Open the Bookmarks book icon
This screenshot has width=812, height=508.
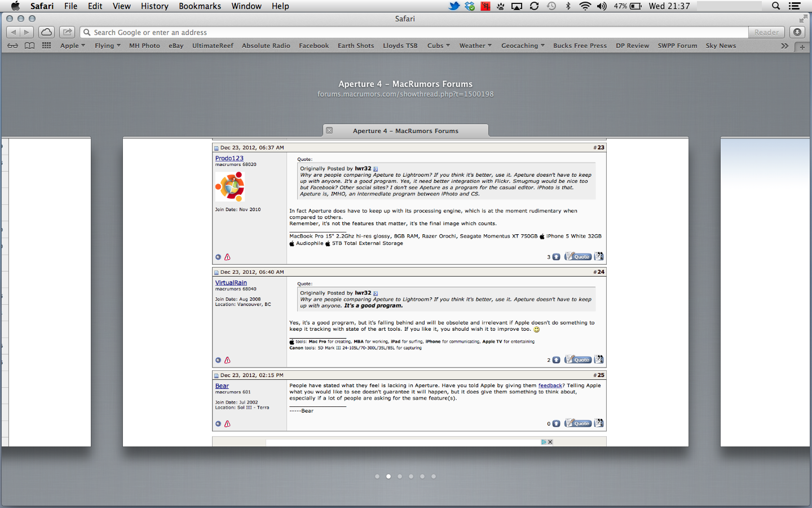(x=29, y=46)
